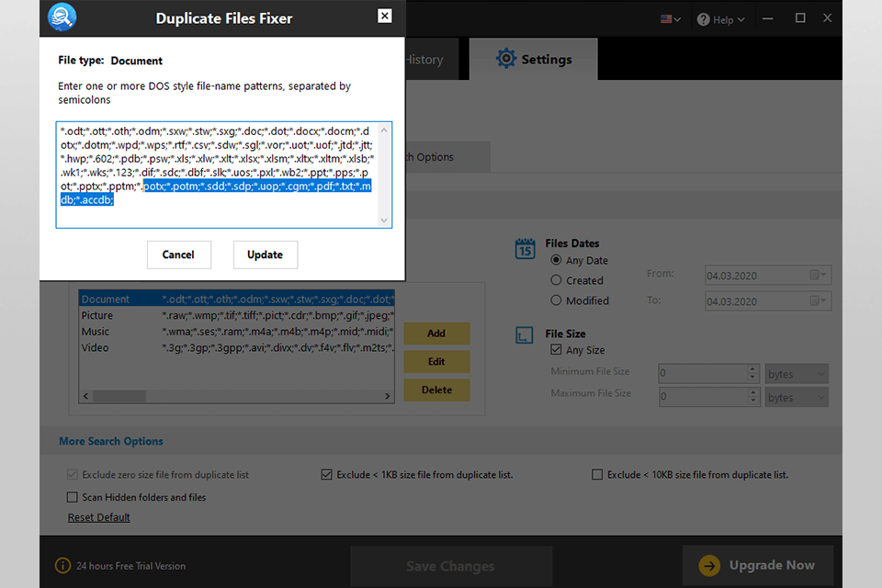Decrease the Maximum File Size value
This screenshot has width=882, height=588.
click(x=752, y=401)
